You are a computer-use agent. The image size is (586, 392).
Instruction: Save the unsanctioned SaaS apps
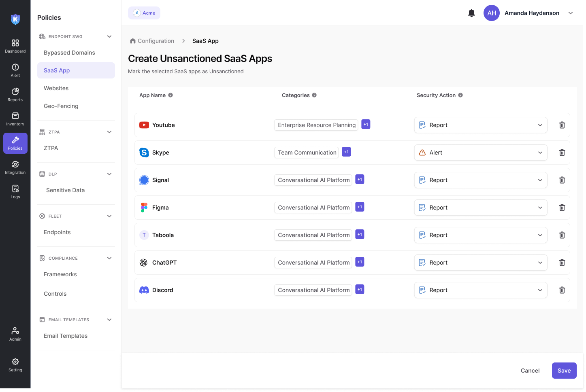[x=564, y=371]
